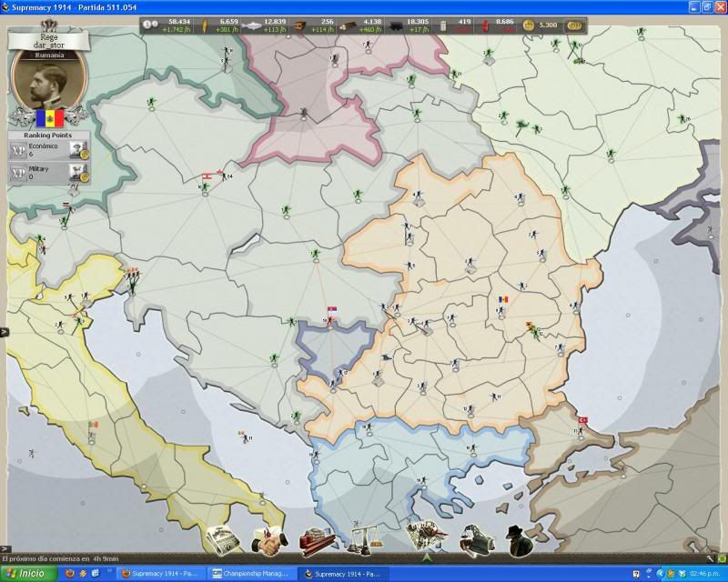Image resolution: width=728 pixels, height=582 pixels.
Task: Click the iron ore resource icon
Action: coord(300,25)
